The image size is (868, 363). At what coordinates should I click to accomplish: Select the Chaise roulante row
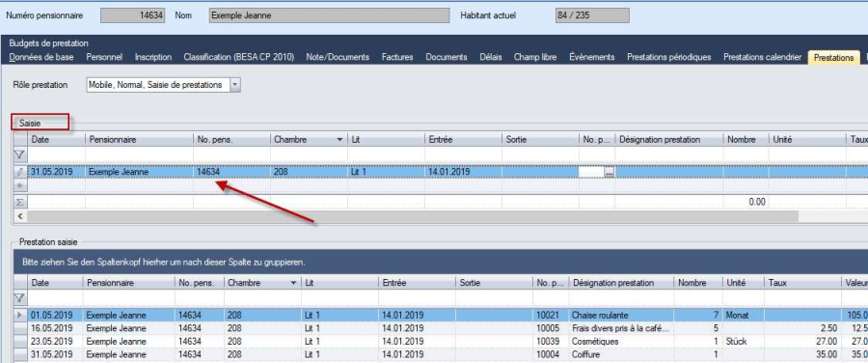(441, 315)
